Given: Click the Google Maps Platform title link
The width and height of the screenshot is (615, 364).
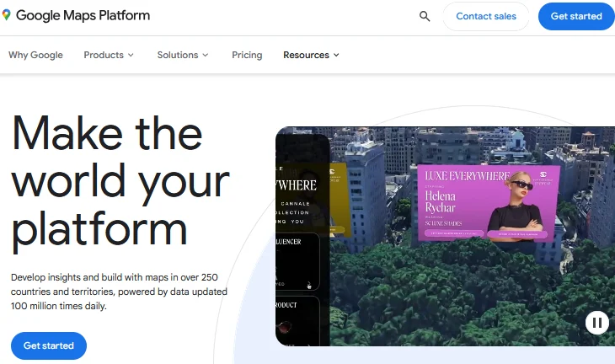Looking at the screenshot, I should [x=83, y=15].
